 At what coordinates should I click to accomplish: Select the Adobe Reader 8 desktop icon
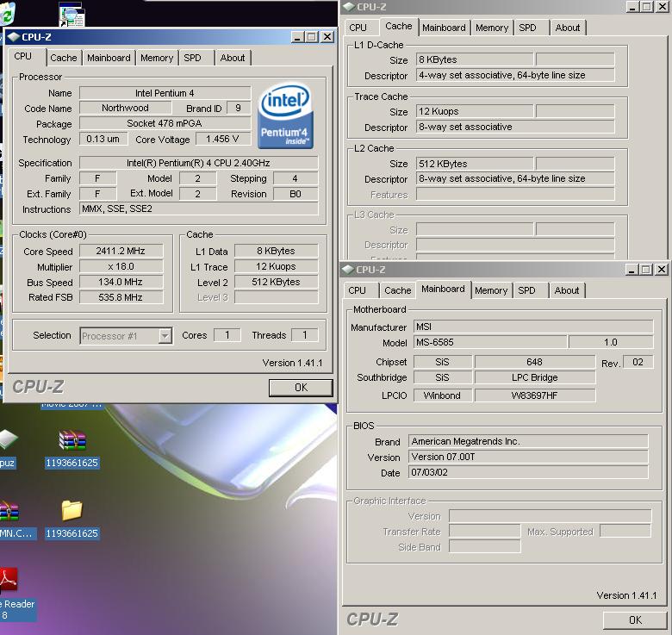coord(9,581)
